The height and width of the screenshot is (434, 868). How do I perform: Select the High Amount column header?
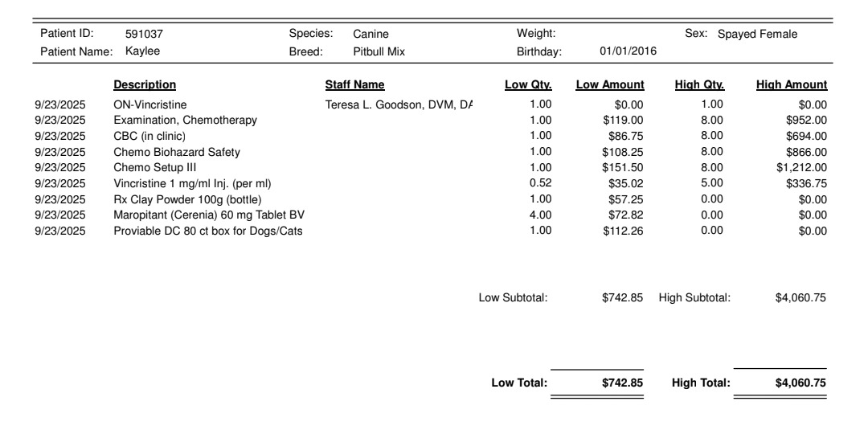tap(792, 85)
